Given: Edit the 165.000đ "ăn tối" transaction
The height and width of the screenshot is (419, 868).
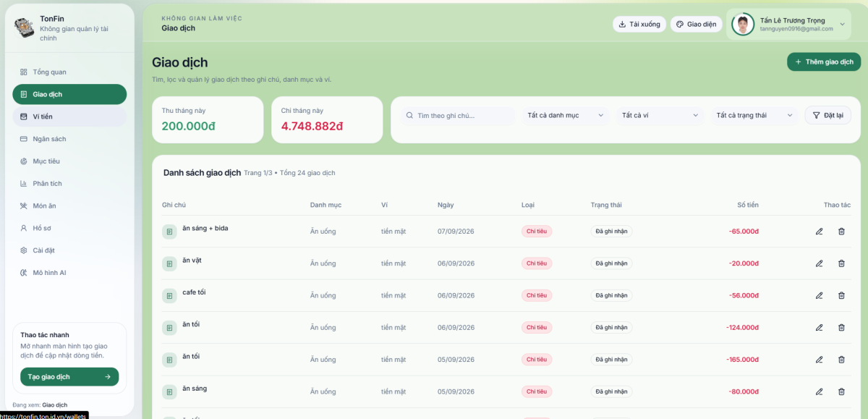Looking at the screenshot, I should pos(820,360).
